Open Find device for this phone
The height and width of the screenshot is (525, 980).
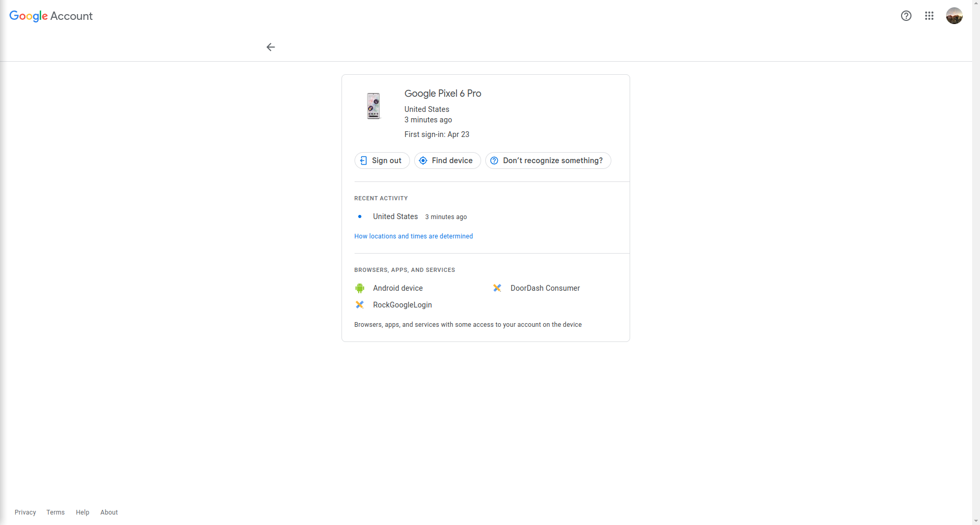click(447, 161)
